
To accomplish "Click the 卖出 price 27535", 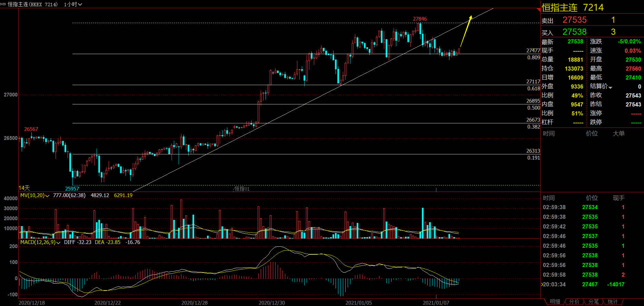I will [x=574, y=20].
